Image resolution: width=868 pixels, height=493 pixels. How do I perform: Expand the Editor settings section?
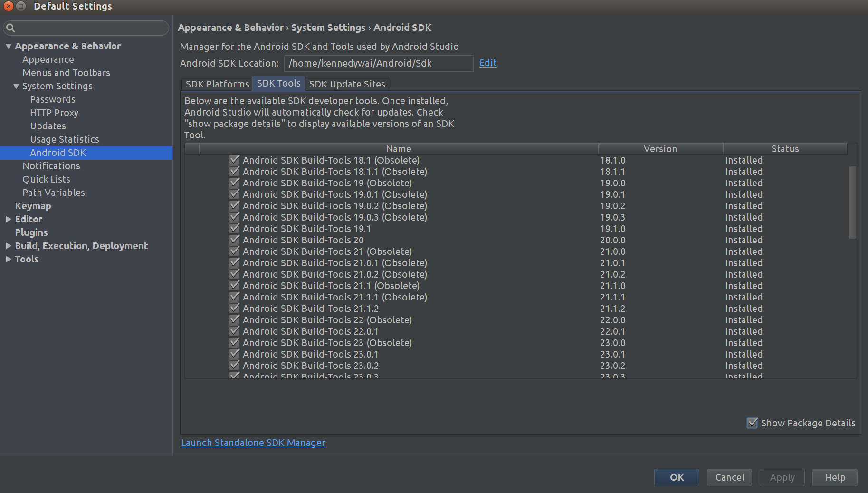pos(9,219)
